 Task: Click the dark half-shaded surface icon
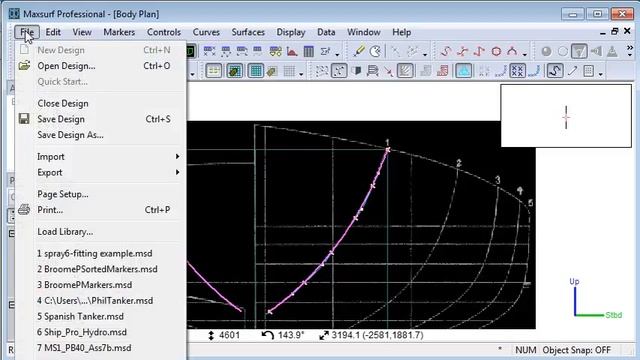point(356,71)
